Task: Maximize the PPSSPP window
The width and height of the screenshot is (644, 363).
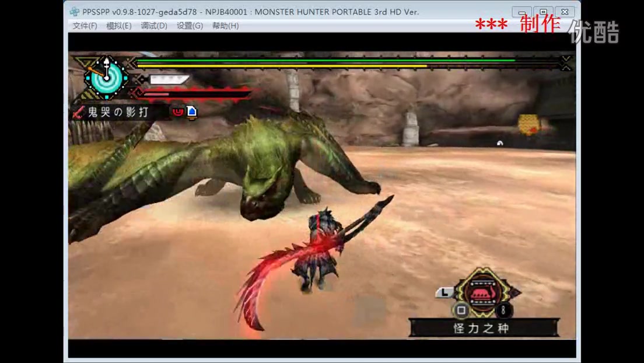Action: (x=543, y=12)
